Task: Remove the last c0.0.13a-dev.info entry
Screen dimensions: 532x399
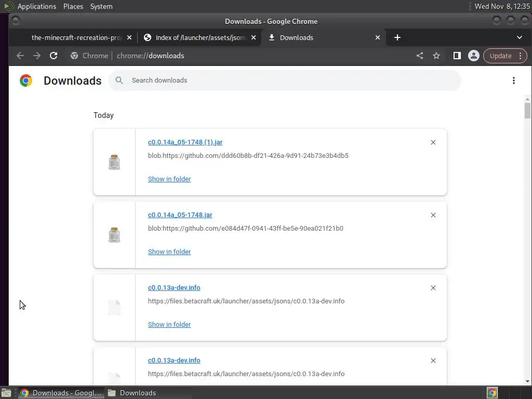Action: point(433,361)
